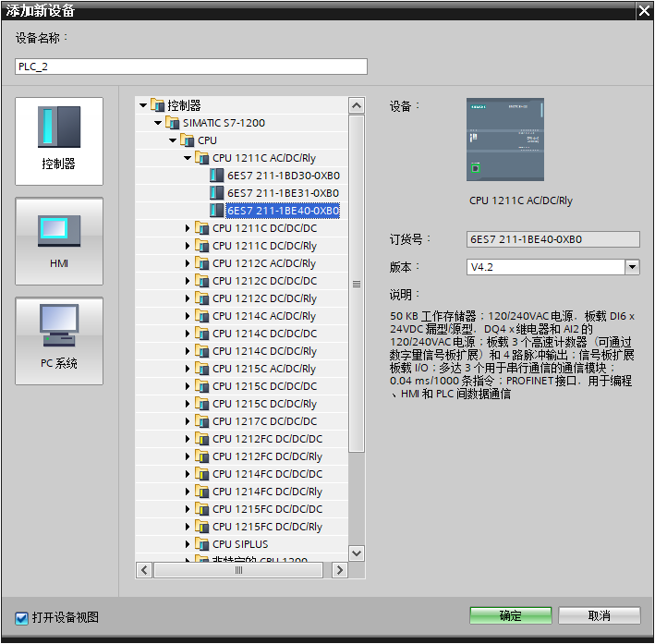Click the CPU 1217C DC/DC/DC folder icon
This screenshot has width=655, height=644.
coord(202,421)
